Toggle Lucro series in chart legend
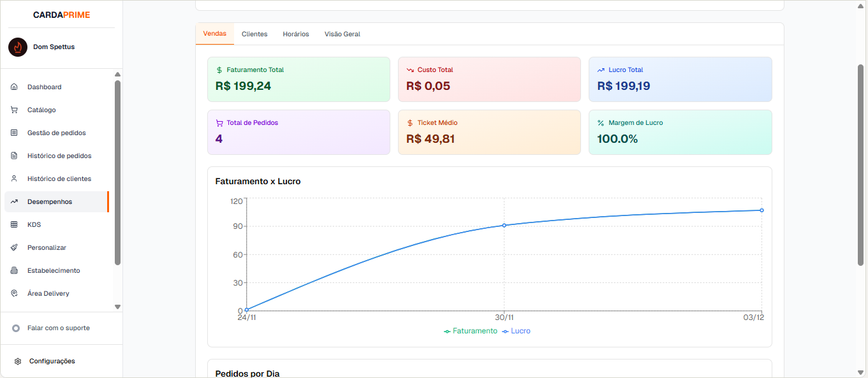The width and height of the screenshot is (868, 378). tap(517, 331)
